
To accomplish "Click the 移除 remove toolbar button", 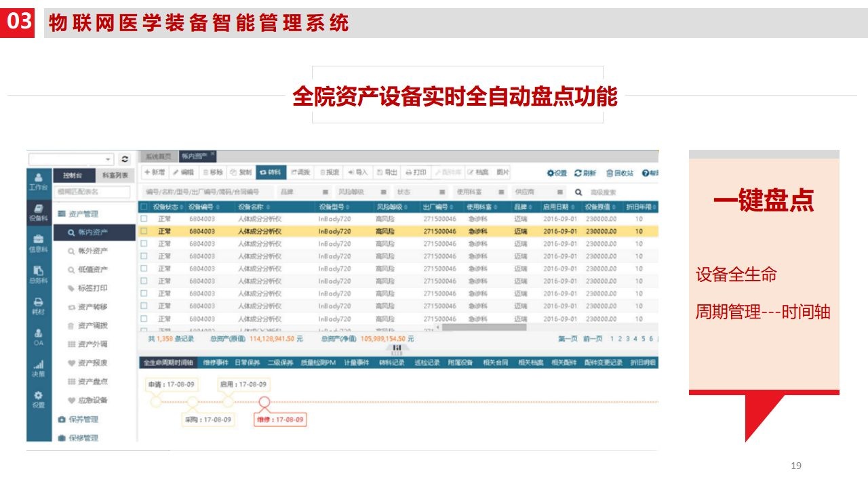I will click(213, 173).
